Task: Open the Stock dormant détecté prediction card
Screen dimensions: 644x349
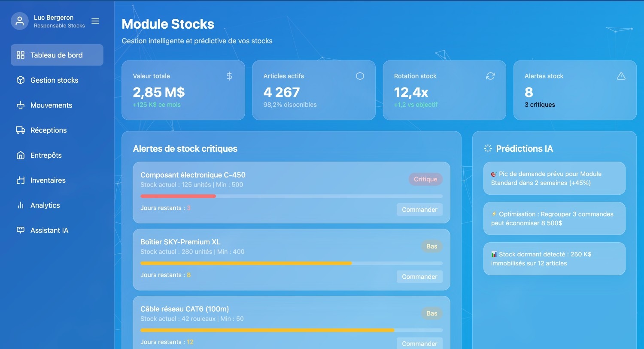Action: (x=554, y=259)
